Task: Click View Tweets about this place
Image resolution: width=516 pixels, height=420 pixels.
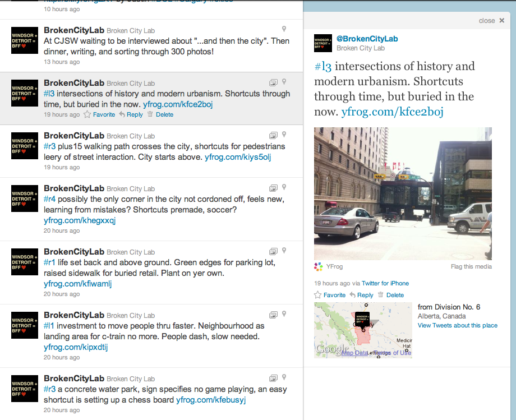Action: point(458,325)
